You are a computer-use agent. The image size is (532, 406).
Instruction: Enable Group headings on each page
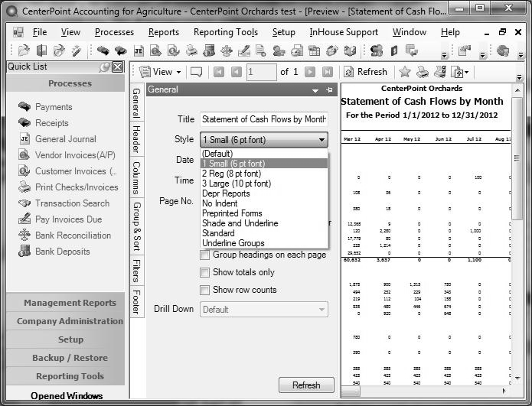click(204, 255)
